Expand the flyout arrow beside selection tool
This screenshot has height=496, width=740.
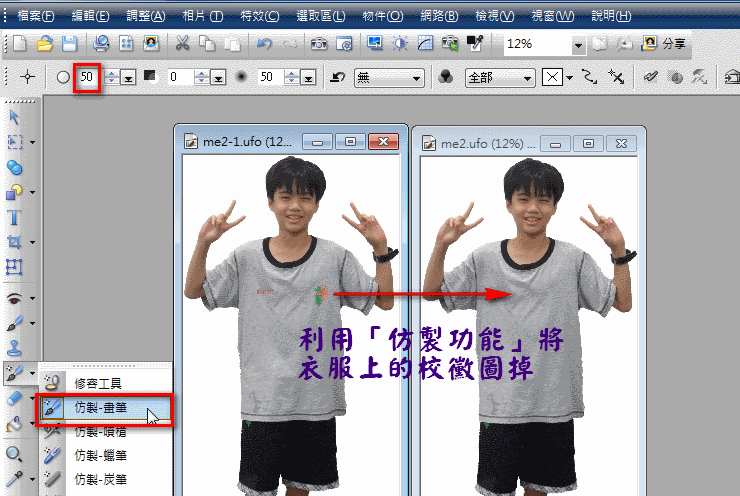point(33,142)
